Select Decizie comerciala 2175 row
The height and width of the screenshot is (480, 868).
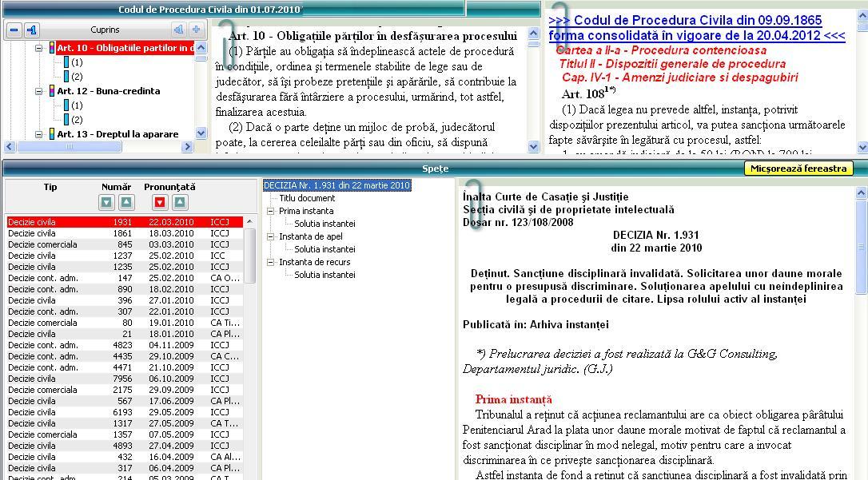pos(125,389)
